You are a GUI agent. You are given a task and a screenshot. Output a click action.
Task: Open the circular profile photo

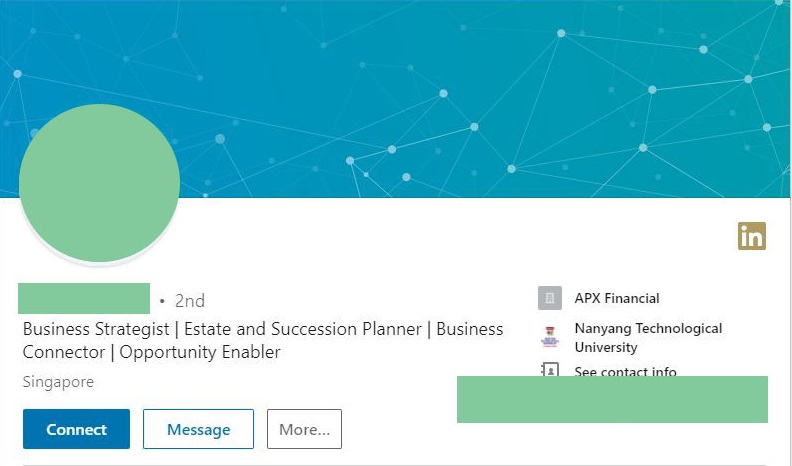100,183
